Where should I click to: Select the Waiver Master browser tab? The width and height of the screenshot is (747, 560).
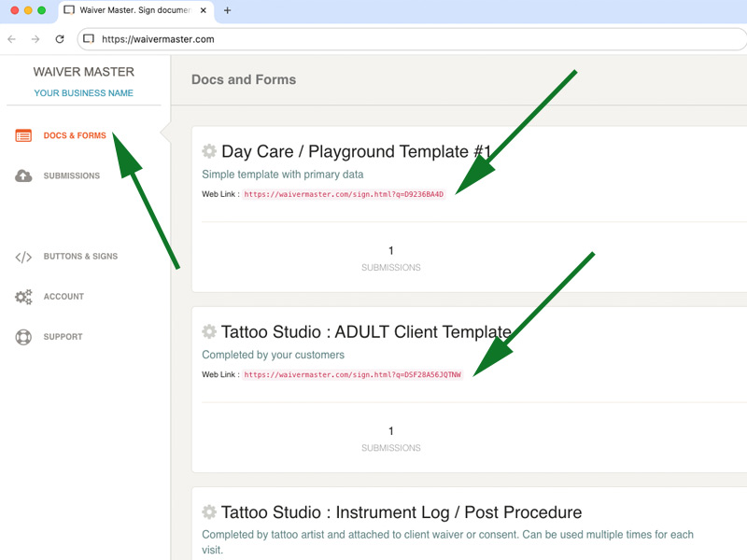[135, 10]
